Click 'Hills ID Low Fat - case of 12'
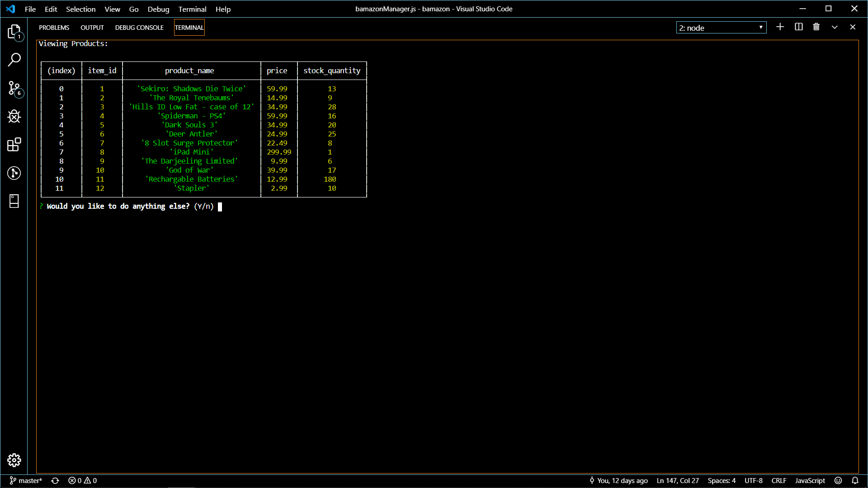 pos(192,107)
